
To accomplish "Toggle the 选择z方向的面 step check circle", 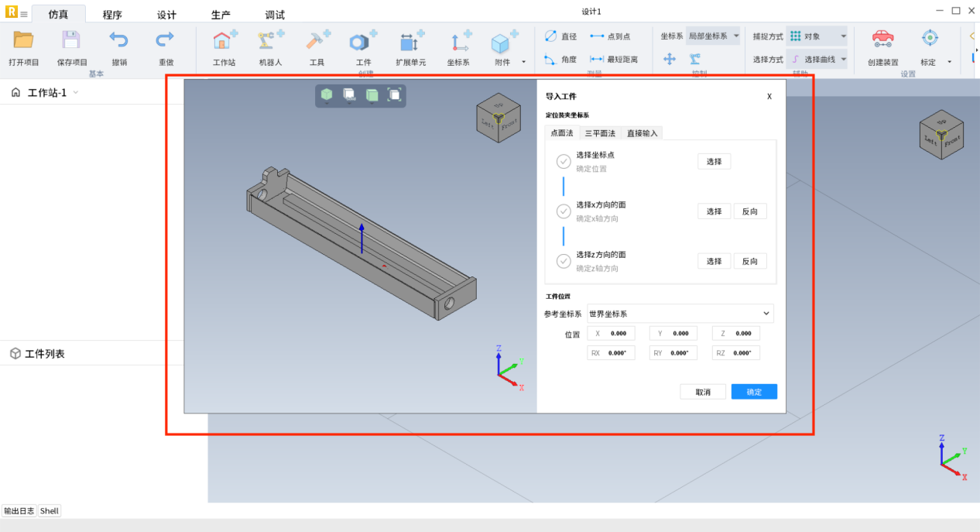I will (x=564, y=261).
